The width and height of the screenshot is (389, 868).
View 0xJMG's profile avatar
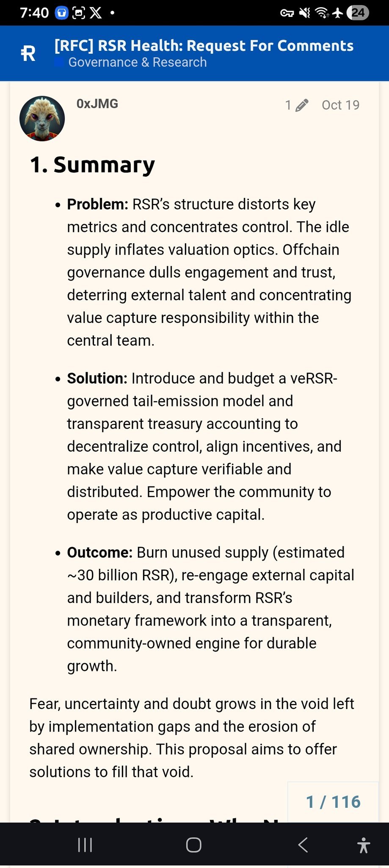coord(42,119)
